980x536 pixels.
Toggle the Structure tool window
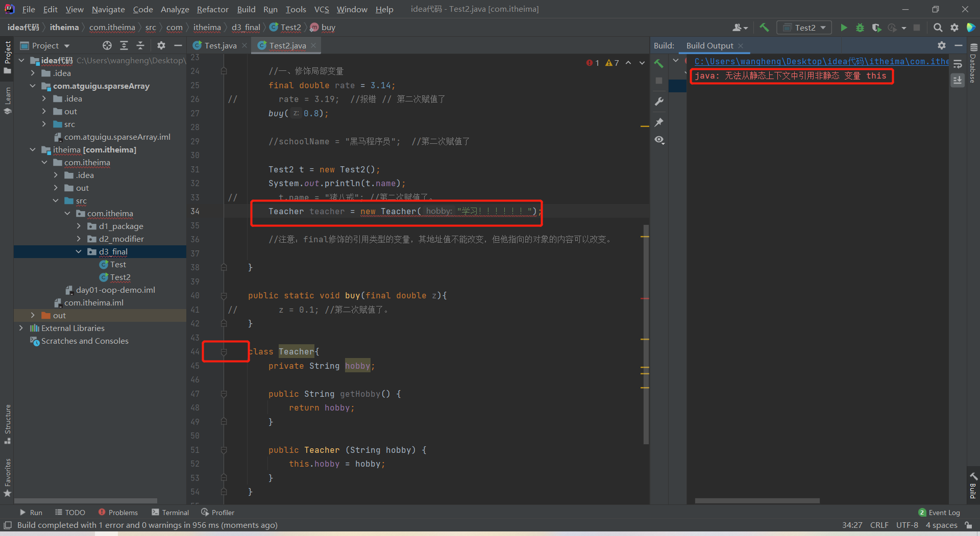pyautogui.click(x=8, y=424)
